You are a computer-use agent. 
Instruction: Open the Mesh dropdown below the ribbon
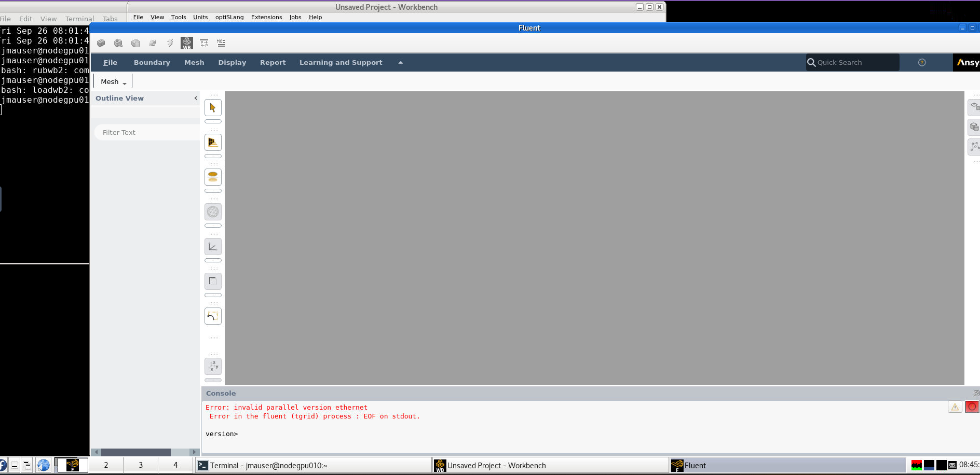(114, 81)
